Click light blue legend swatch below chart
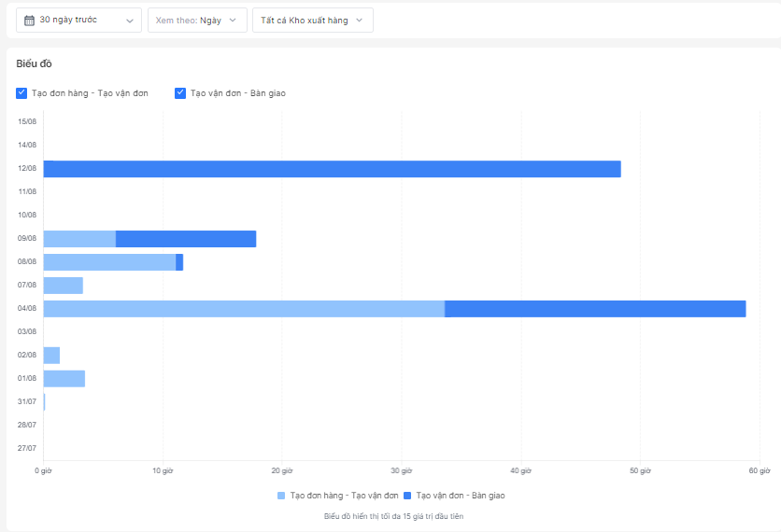 click(x=281, y=496)
